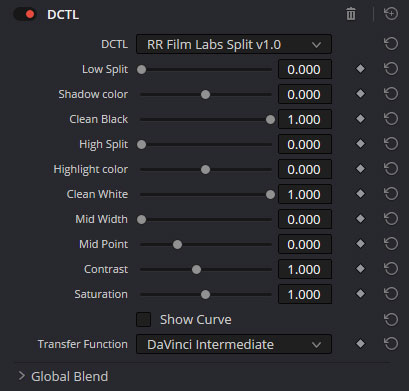Screen dimensions: 409x391
Task: Click the Mid Point value field
Action: tap(305, 244)
